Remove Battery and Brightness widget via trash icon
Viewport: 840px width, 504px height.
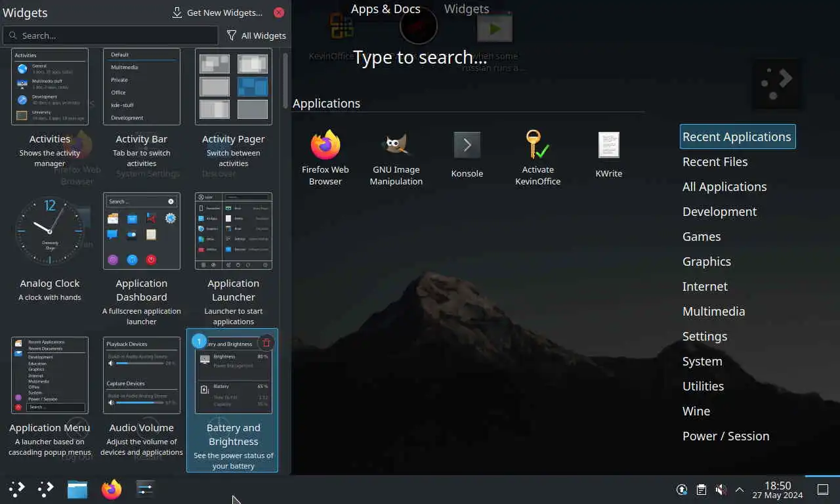tap(266, 343)
